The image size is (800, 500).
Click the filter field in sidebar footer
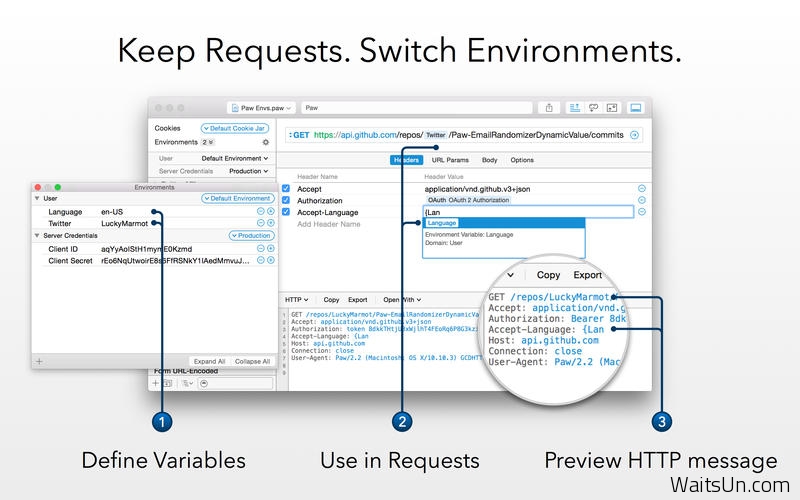point(236,383)
